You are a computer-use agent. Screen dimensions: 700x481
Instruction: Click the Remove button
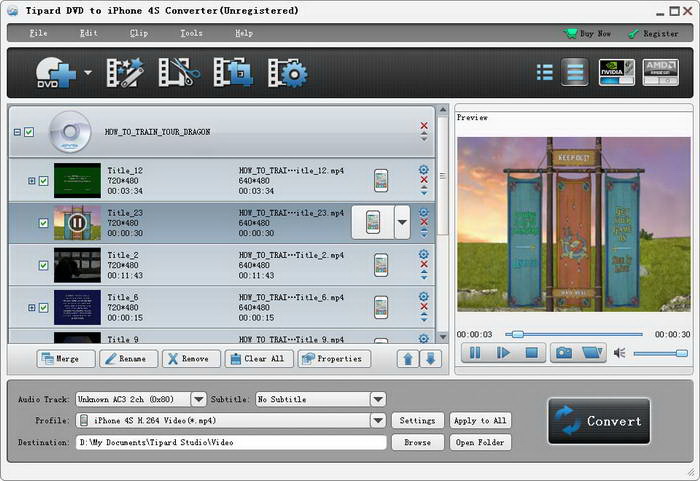point(192,359)
